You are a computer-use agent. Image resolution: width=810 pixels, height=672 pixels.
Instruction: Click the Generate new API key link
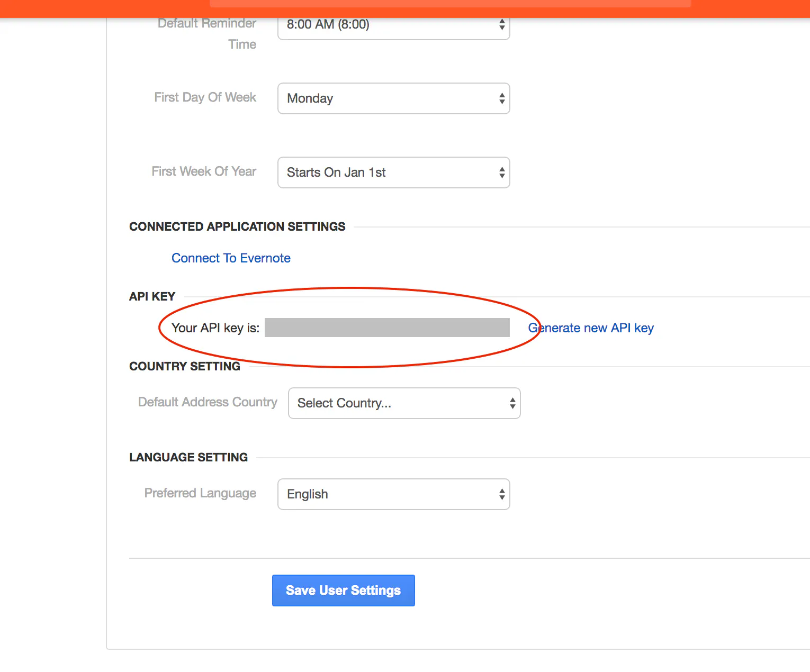(x=591, y=328)
